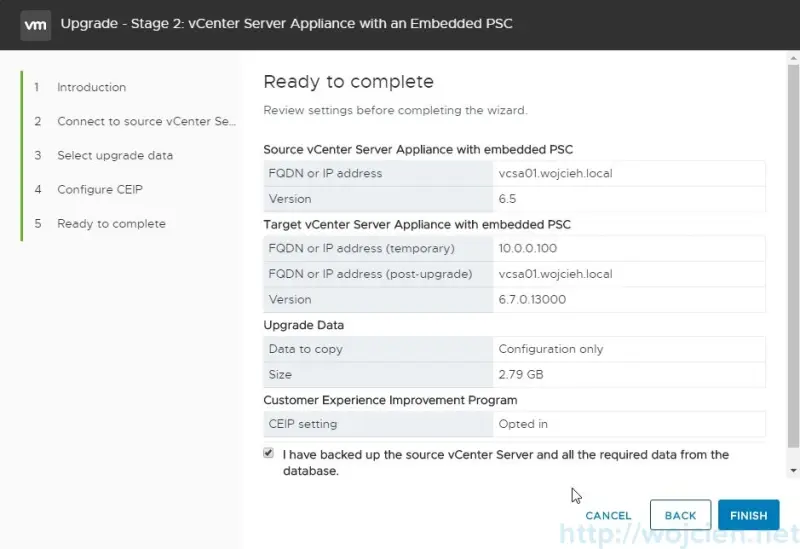The image size is (800, 549).
Task: Open step 1 Introduction
Action: coord(91,87)
